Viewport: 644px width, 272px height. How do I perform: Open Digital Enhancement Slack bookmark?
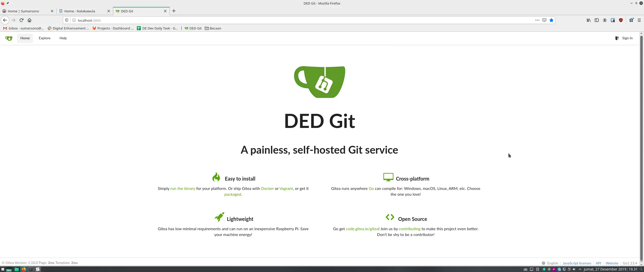[68, 28]
